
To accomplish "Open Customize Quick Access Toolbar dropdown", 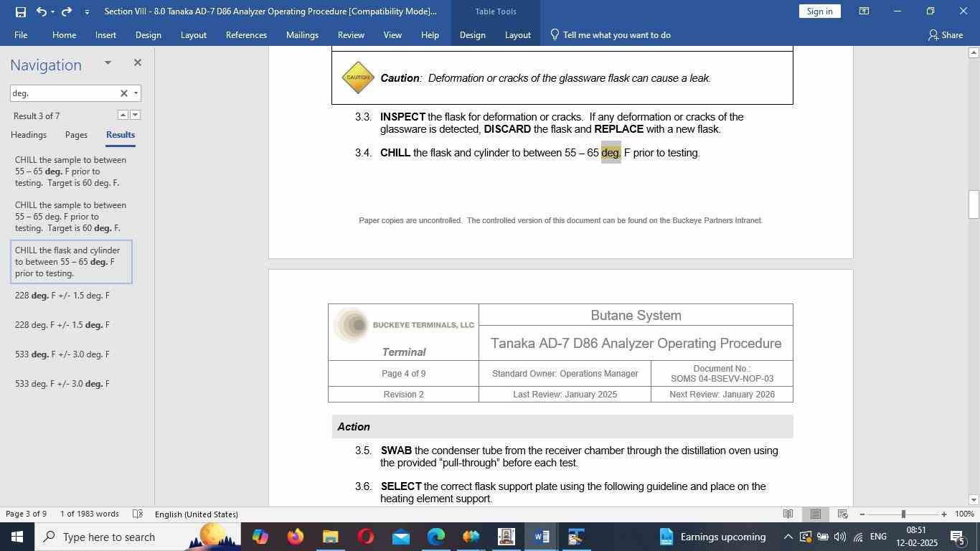I will (87, 12).
